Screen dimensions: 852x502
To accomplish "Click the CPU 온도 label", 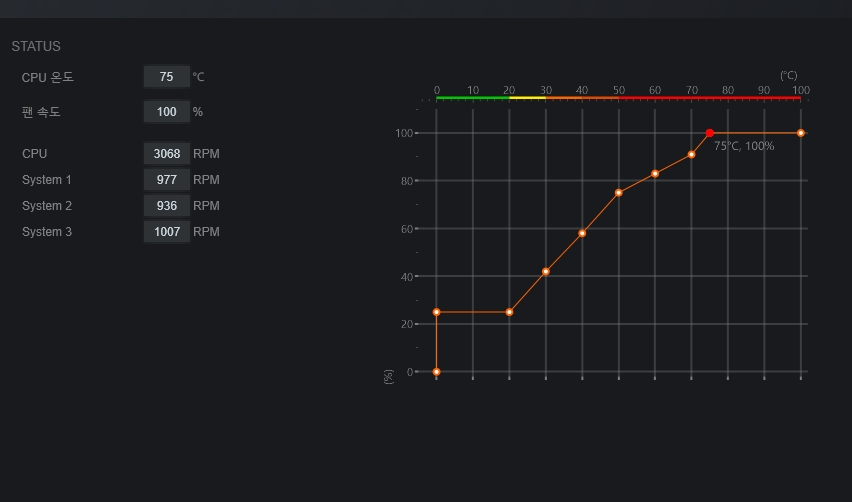I will click(47, 78).
